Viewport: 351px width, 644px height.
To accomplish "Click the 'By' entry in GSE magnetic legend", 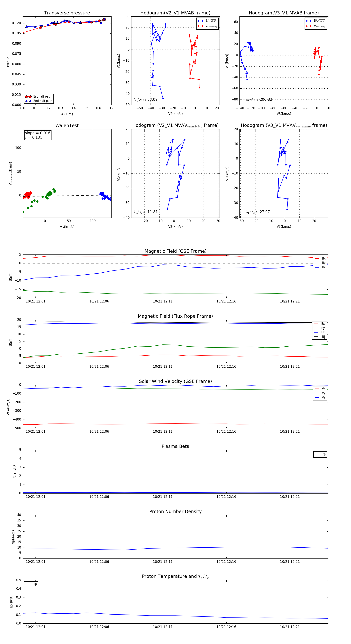I will [320, 263].
